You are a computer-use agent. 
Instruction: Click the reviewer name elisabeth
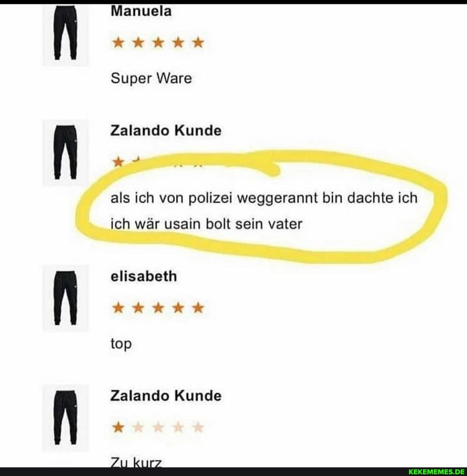point(144,276)
